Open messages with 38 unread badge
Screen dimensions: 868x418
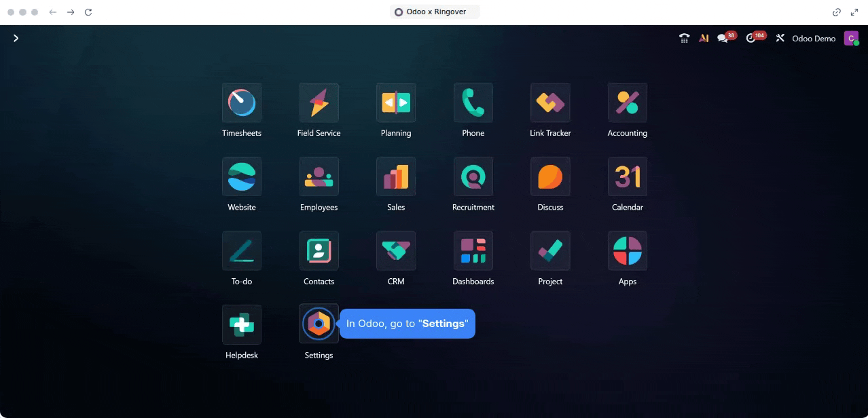(726, 37)
